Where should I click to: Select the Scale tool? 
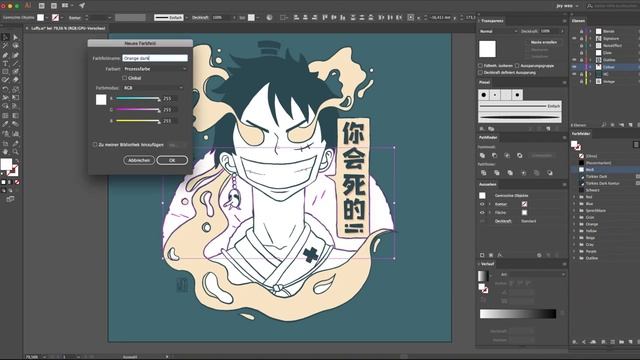click(x=16, y=89)
